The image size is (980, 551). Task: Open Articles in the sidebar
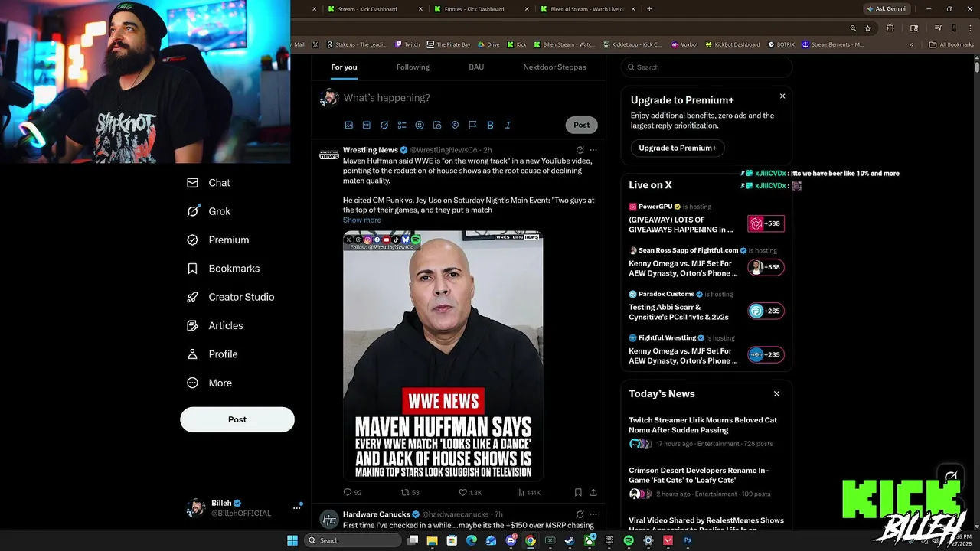[215, 325]
